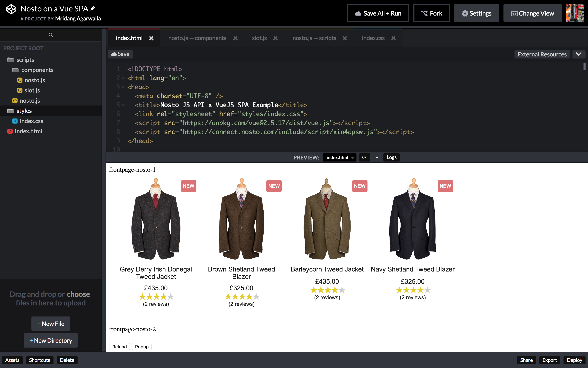Screen dimensions: 588x368
Task: Expand the chevron next to External Resources
Action: coord(579,54)
